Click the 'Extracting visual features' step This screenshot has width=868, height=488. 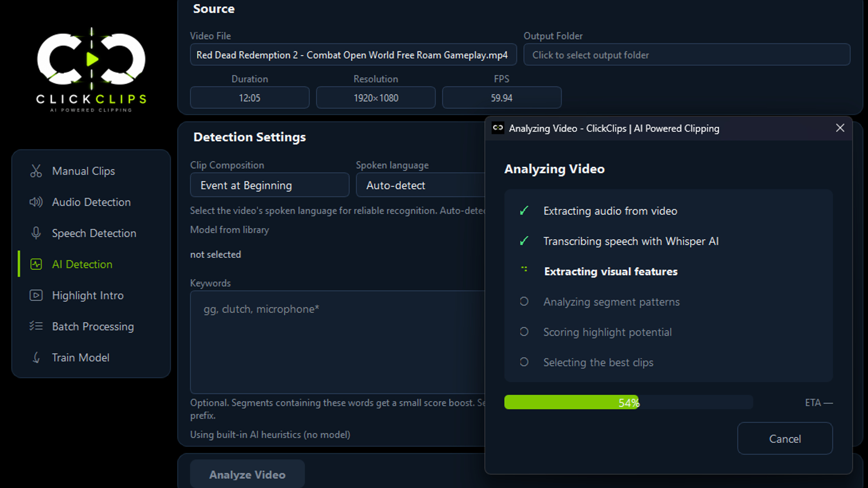(611, 271)
